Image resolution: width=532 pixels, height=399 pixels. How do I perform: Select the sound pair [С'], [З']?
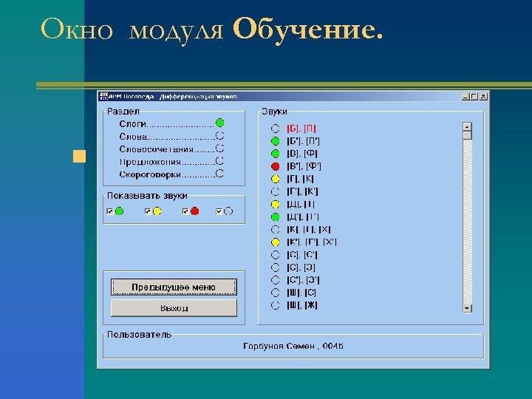pos(303,280)
